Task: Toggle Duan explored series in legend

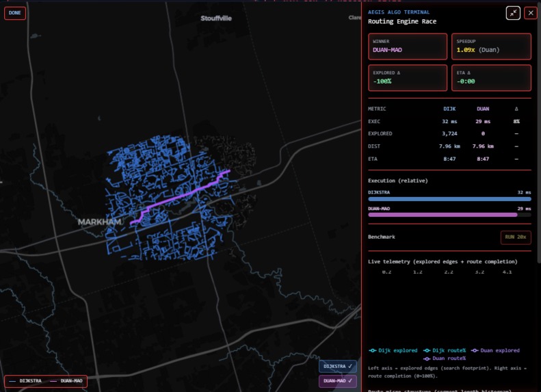Action: pyautogui.click(x=495, y=350)
